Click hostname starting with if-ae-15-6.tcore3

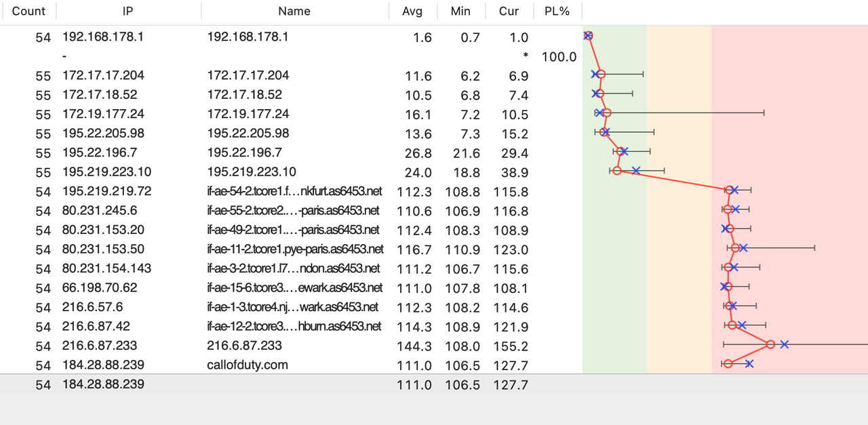pyautogui.click(x=294, y=288)
